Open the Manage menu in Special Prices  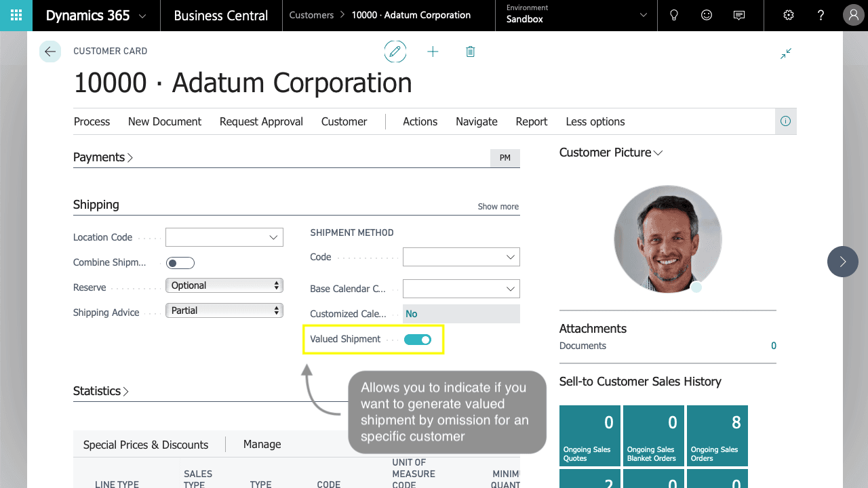coord(262,445)
